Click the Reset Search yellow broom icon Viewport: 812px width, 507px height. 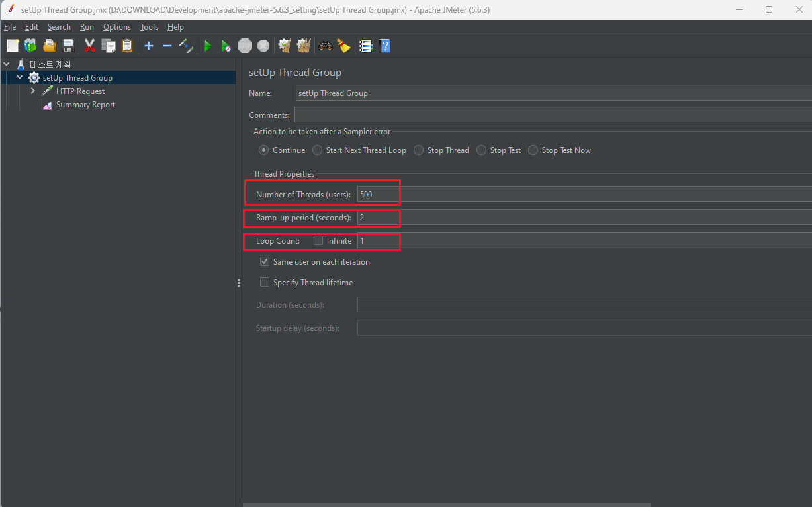[343, 46]
